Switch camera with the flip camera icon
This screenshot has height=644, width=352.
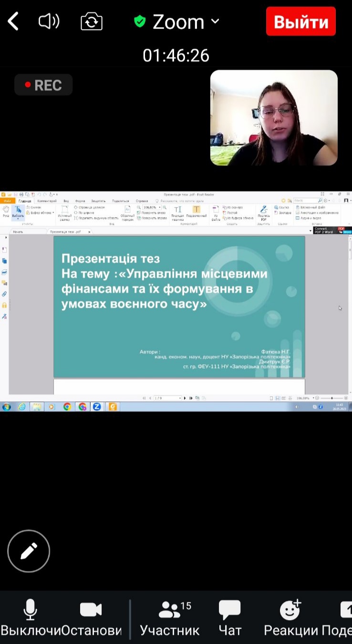[92, 22]
